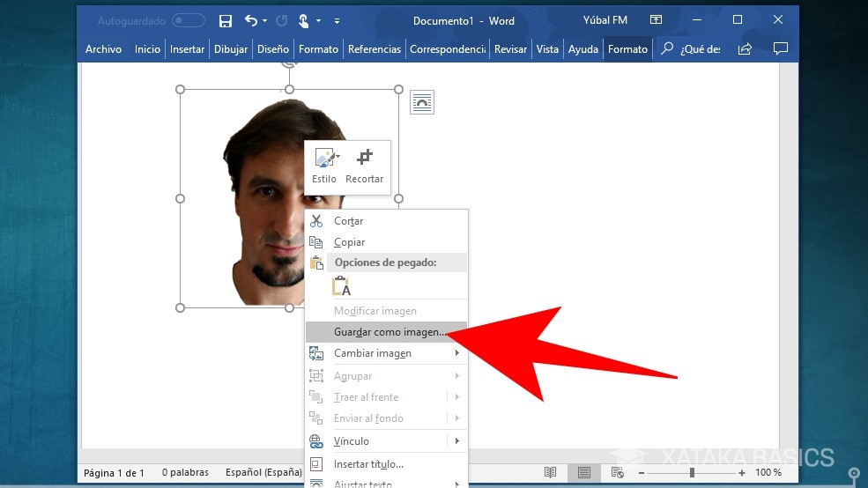Open the Insertar ribbon tab
This screenshot has width=868, height=488.
click(187, 49)
